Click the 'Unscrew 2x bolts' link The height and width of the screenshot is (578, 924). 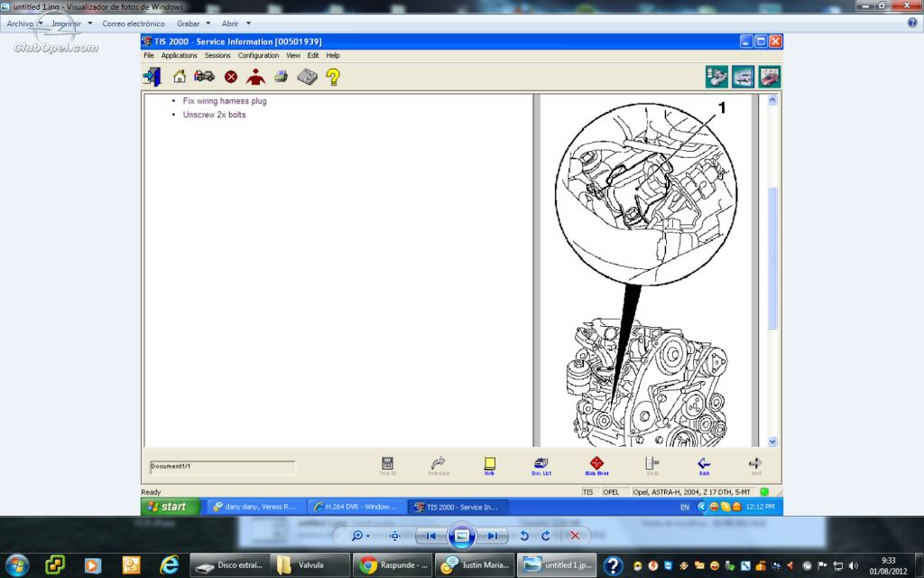(x=214, y=115)
